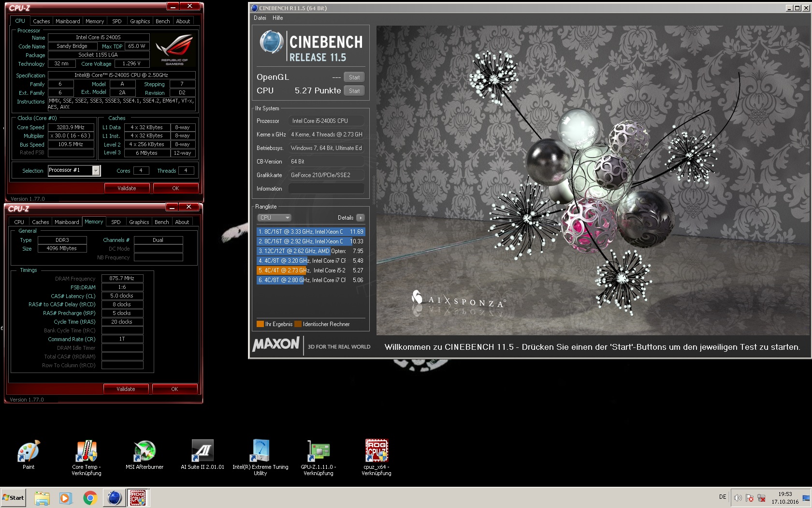
Task: Open Google Chrome from the taskbar
Action: [x=90, y=498]
